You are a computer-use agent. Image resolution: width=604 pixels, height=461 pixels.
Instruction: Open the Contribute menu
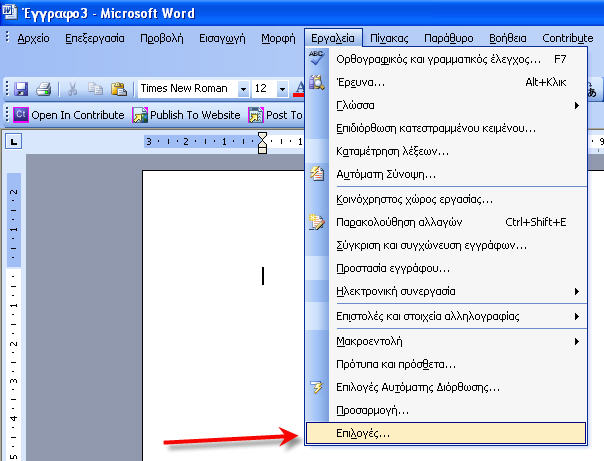coord(568,38)
